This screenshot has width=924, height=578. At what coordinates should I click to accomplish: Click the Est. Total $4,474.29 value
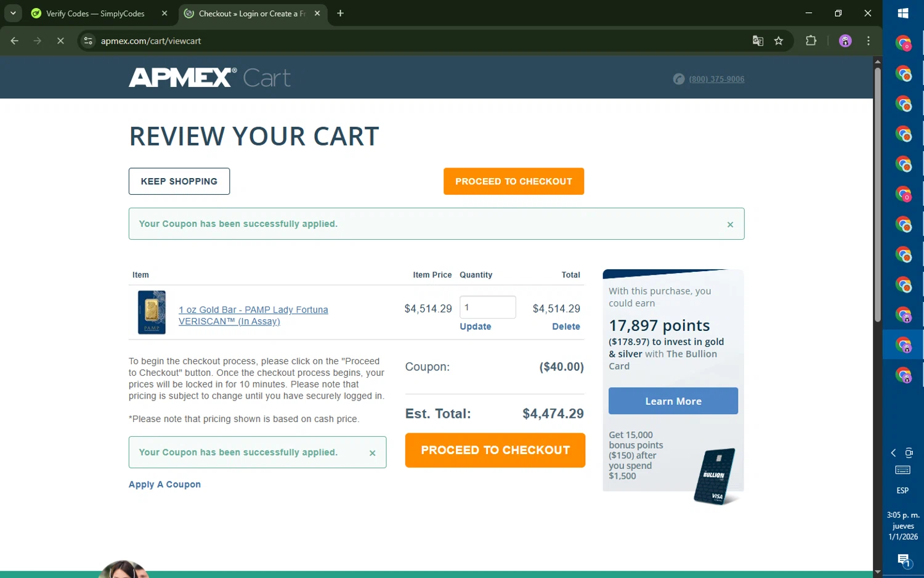553,413
